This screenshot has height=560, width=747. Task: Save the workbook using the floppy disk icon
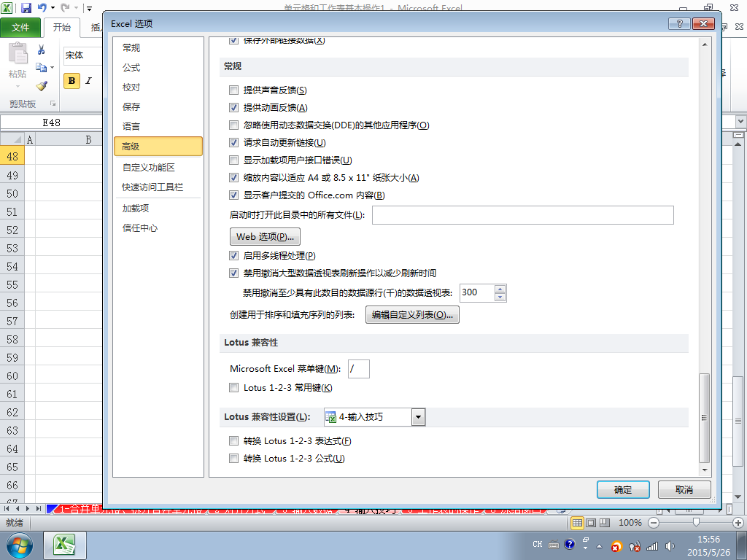[26, 8]
